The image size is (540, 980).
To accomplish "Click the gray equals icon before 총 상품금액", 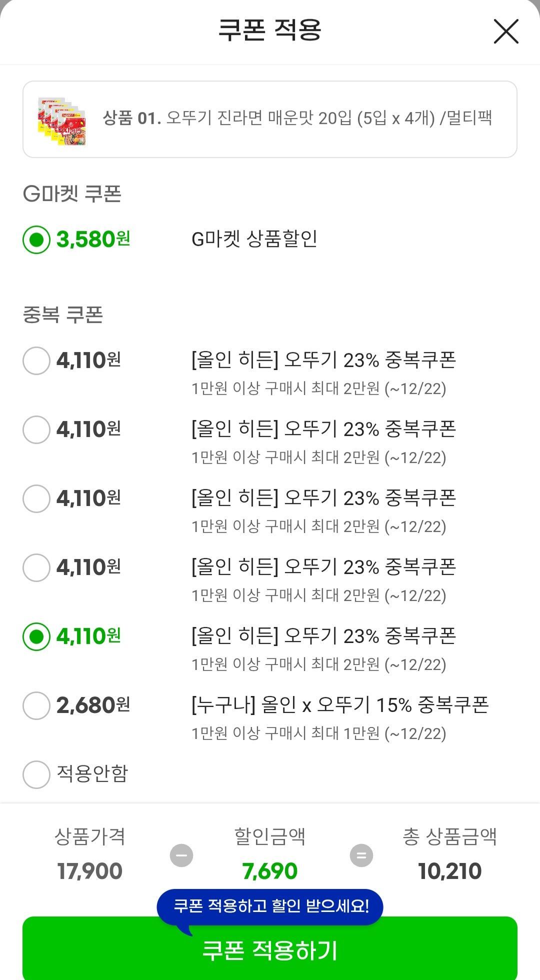I will (x=361, y=855).
